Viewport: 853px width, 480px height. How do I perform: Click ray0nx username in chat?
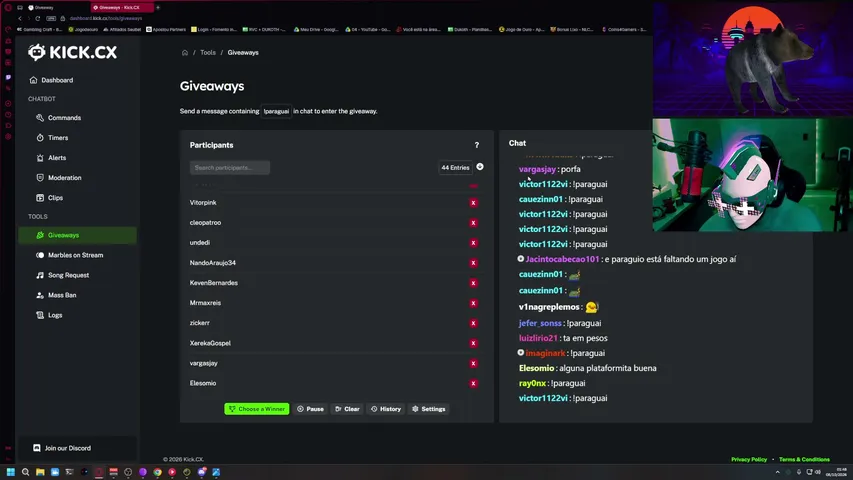coord(532,383)
